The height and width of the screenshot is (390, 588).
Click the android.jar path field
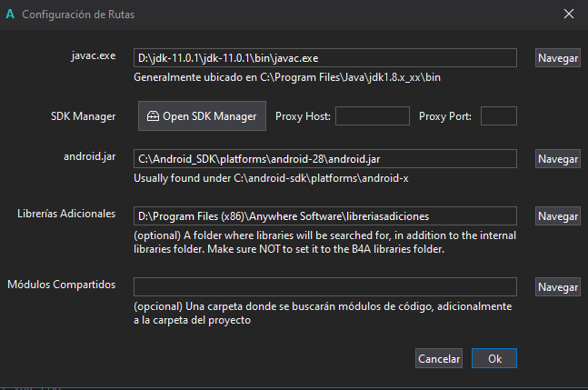[325, 158]
